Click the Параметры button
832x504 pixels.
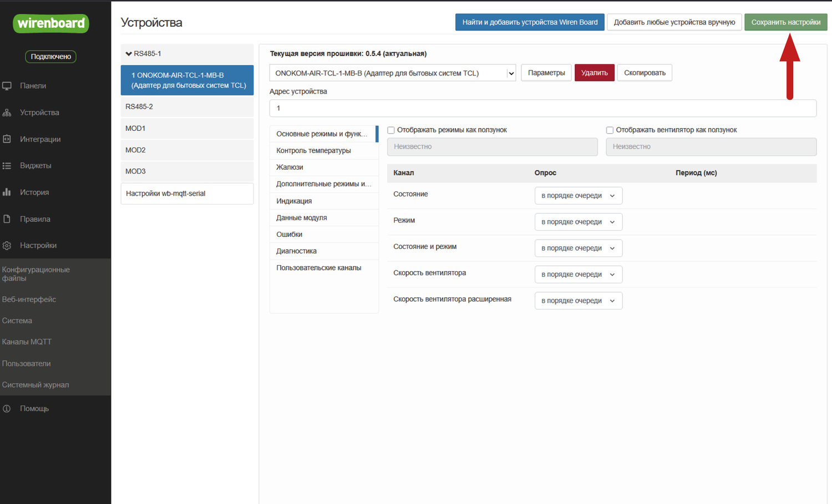tap(546, 73)
